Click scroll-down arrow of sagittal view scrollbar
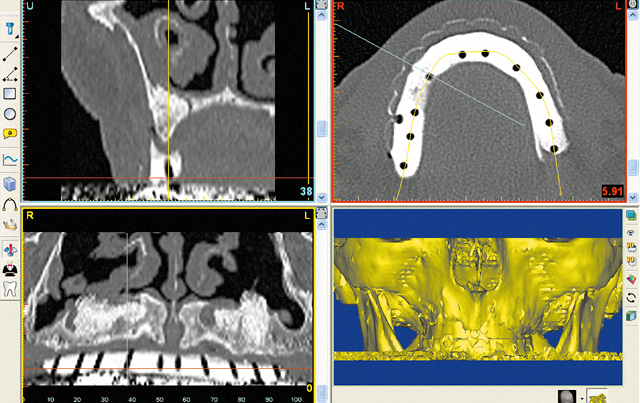This screenshot has width=640, height=403. click(321, 196)
